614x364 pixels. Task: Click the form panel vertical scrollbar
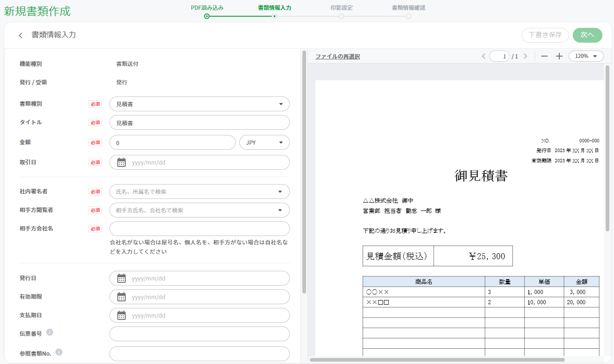click(x=304, y=172)
